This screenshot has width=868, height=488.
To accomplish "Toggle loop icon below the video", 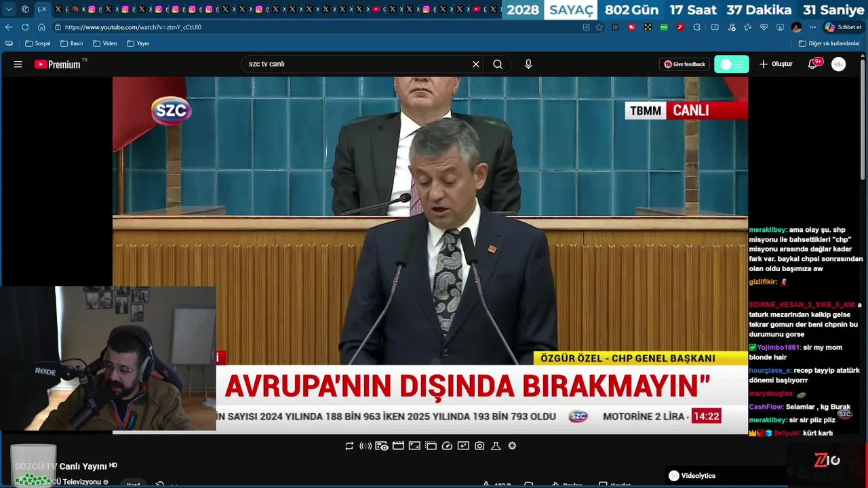I will click(x=349, y=446).
